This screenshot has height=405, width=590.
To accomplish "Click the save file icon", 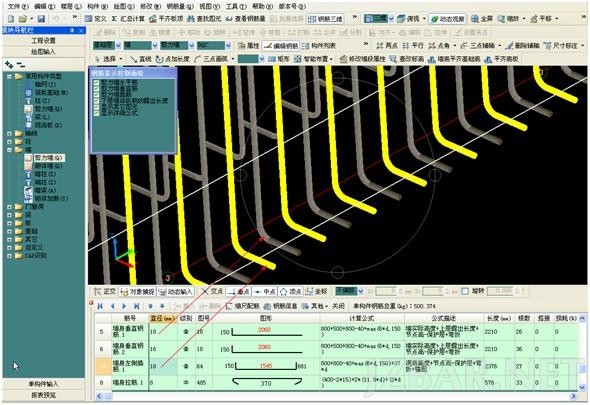I will point(41,18).
